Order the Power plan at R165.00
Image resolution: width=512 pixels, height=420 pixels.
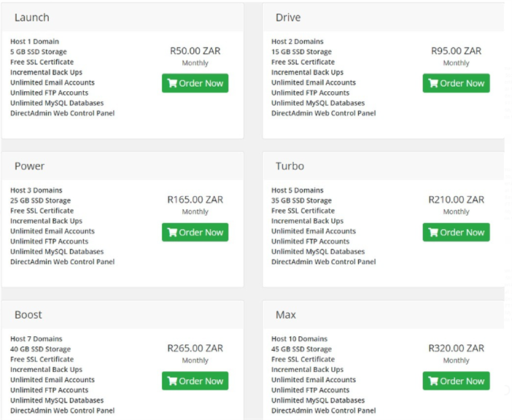[x=195, y=233]
